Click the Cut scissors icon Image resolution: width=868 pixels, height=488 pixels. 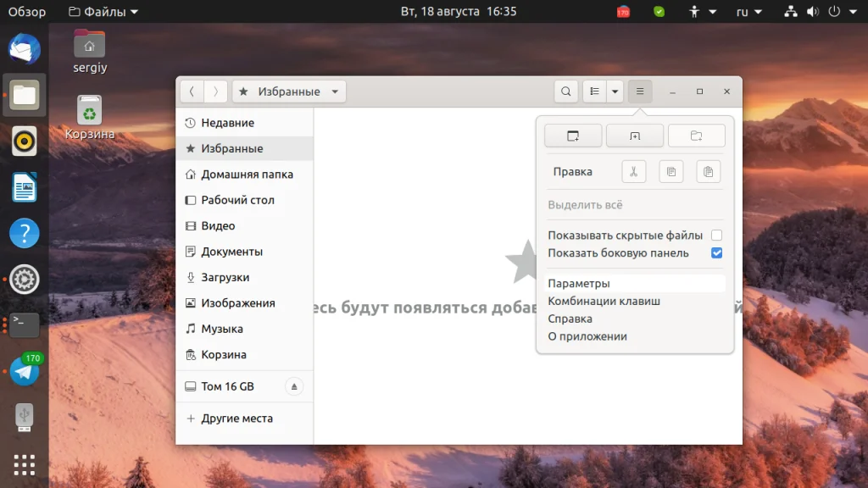[634, 171]
